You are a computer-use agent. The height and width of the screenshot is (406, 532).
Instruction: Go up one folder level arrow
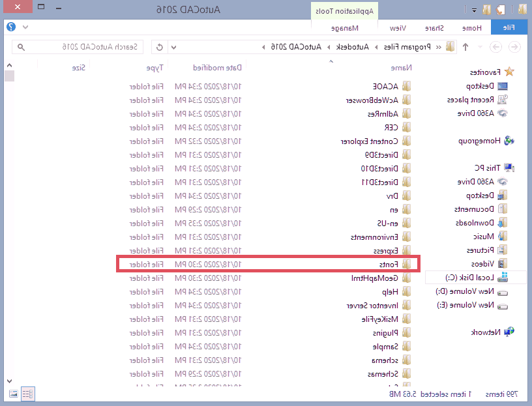coord(465,47)
